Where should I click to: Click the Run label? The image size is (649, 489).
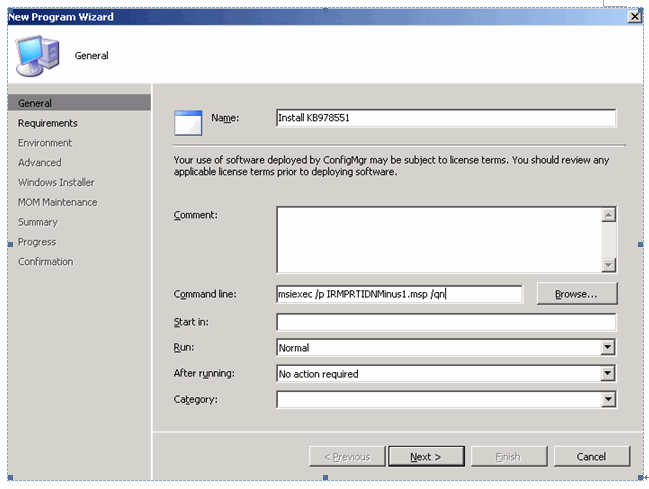183,347
